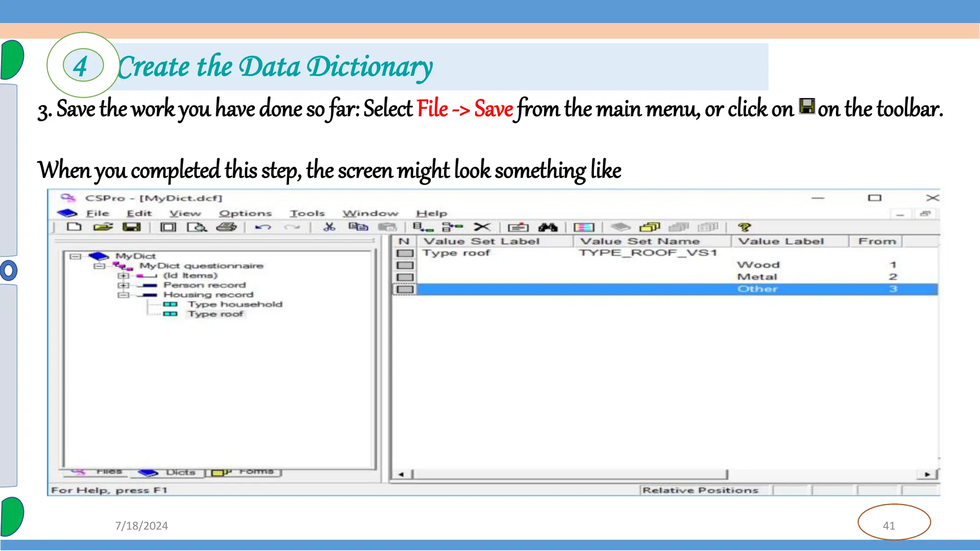
Task: Click the Undo arrow icon
Action: coord(263,227)
